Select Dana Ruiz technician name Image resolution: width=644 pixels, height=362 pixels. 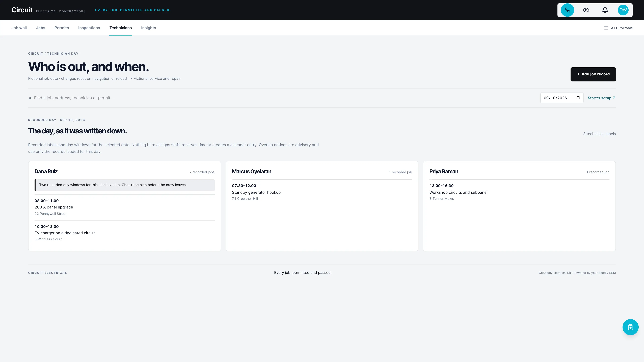46,171
